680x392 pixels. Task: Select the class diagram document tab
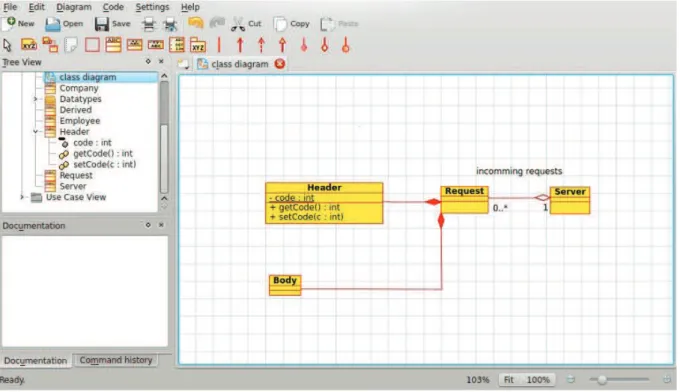[x=239, y=64]
